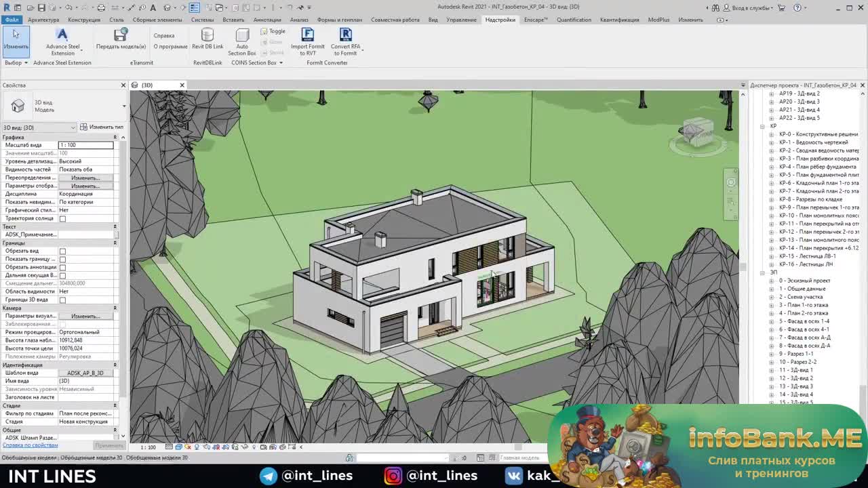The height and width of the screenshot is (488, 868).
Task: Click the scale value input field
Action: tap(85, 145)
